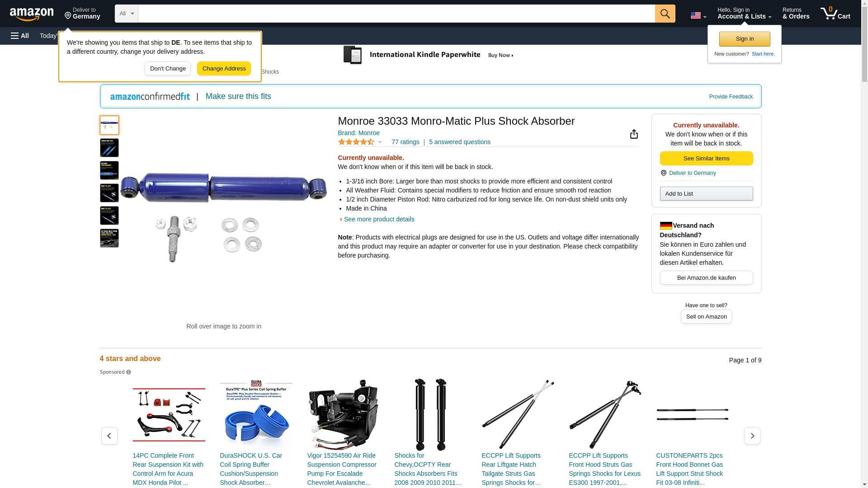The height and width of the screenshot is (488, 868).
Task: Open Deliver to Germany location selector
Action: click(82, 14)
